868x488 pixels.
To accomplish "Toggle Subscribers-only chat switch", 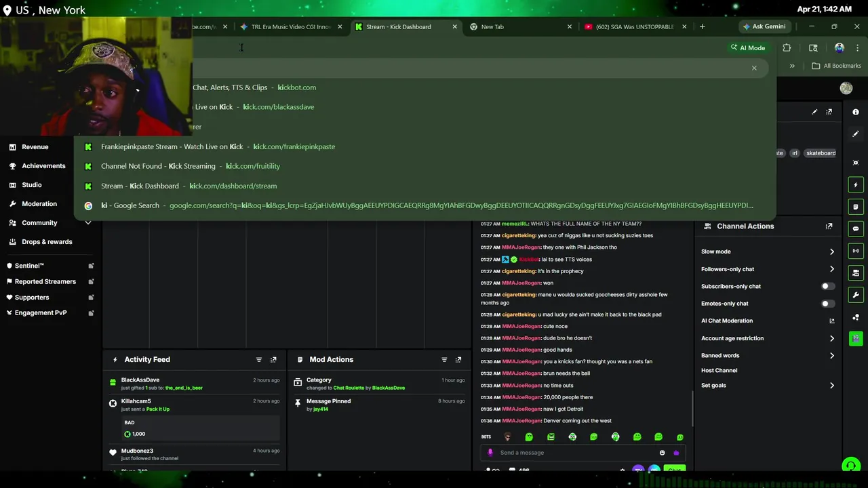I will [x=827, y=286].
